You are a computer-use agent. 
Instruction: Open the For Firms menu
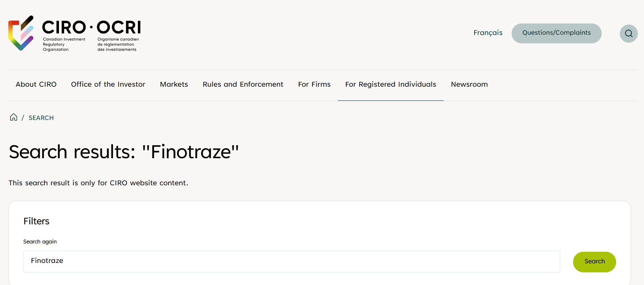tap(314, 85)
